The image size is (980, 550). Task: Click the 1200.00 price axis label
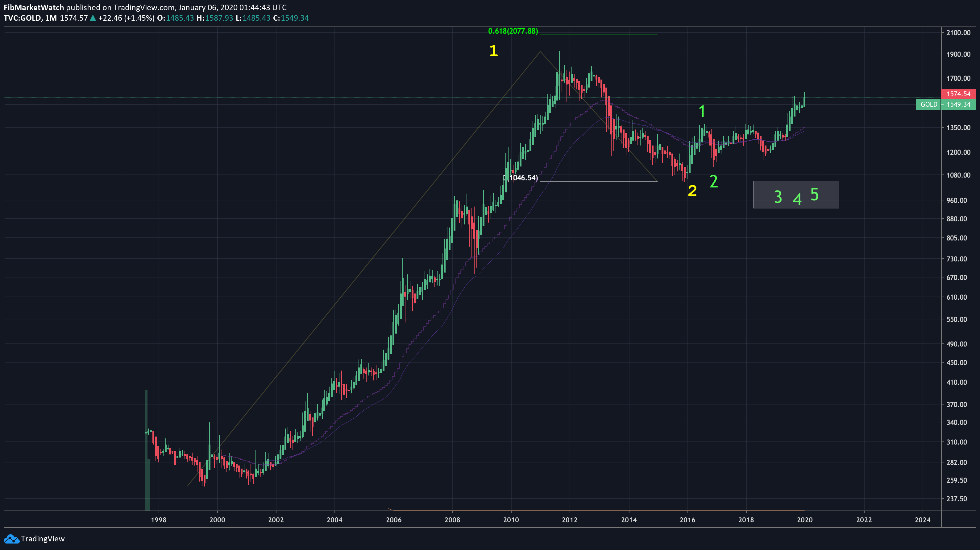click(x=958, y=152)
